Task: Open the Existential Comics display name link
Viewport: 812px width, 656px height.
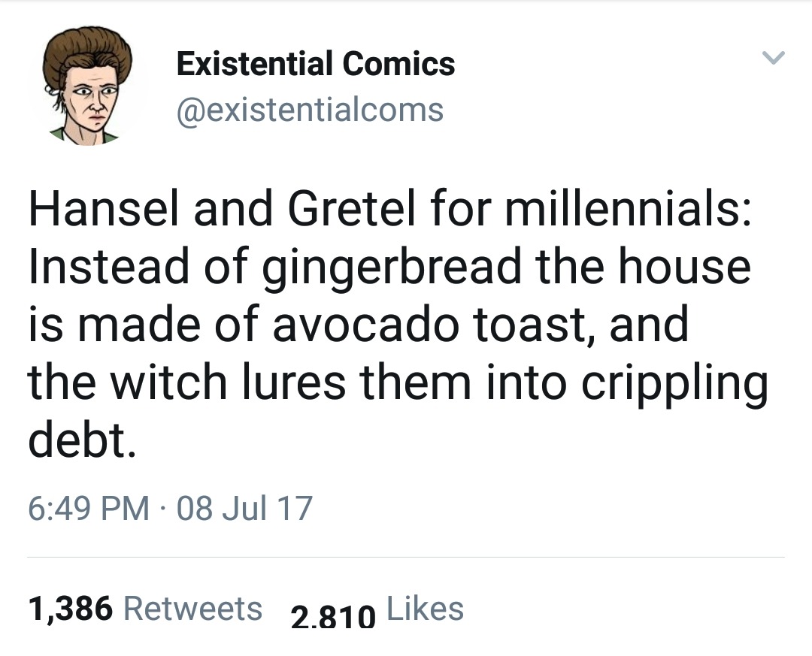Action: point(315,63)
